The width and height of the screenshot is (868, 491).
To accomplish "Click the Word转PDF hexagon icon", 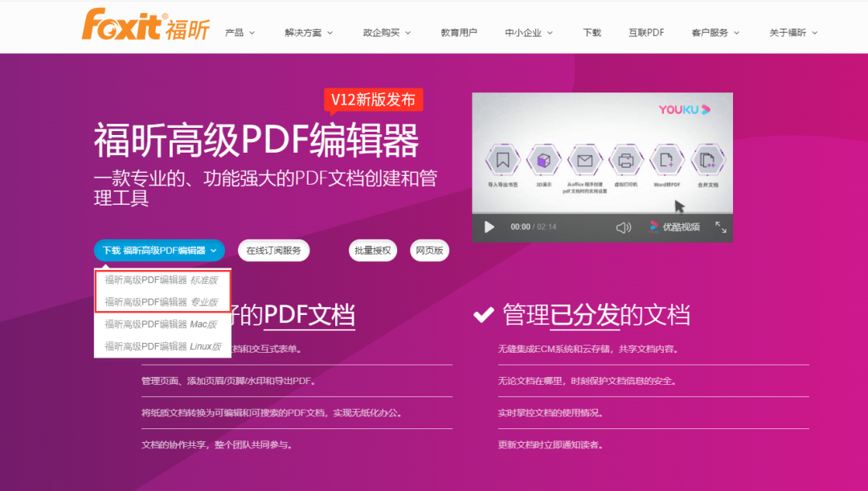I will (x=666, y=161).
